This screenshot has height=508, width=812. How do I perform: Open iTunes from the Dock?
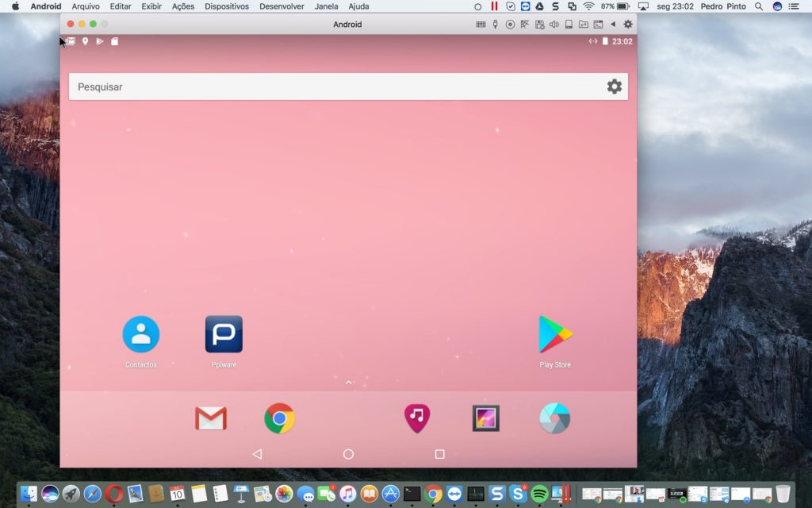coord(348,494)
